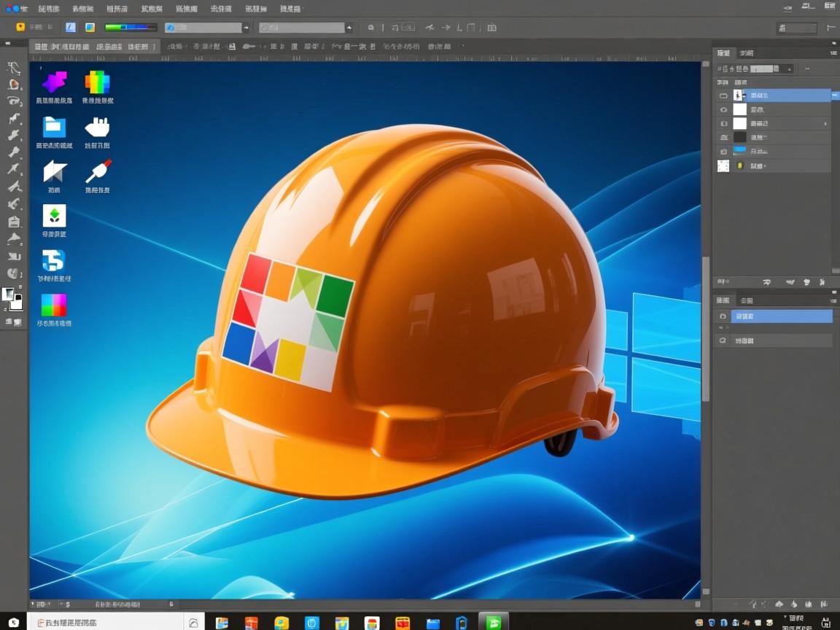840x630 pixels.
Task: Click the foreground/background color swatches
Action: [12, 297]
